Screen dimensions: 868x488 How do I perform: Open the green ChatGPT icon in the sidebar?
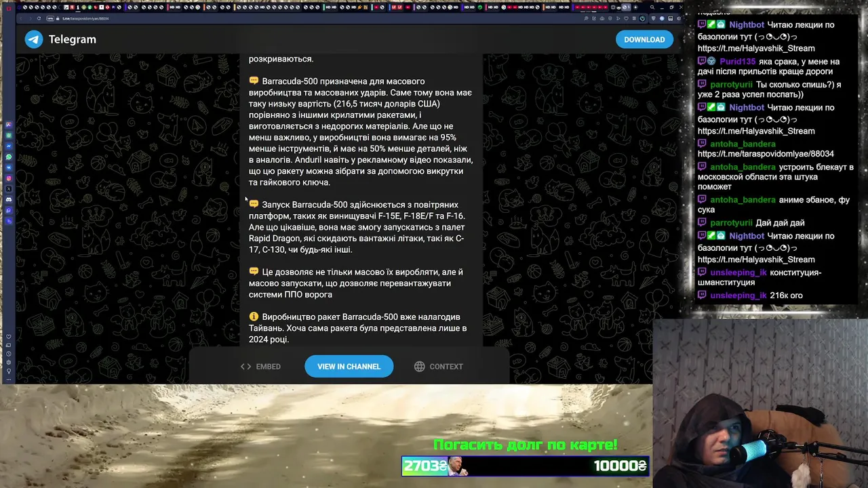(x=9, y=135)
